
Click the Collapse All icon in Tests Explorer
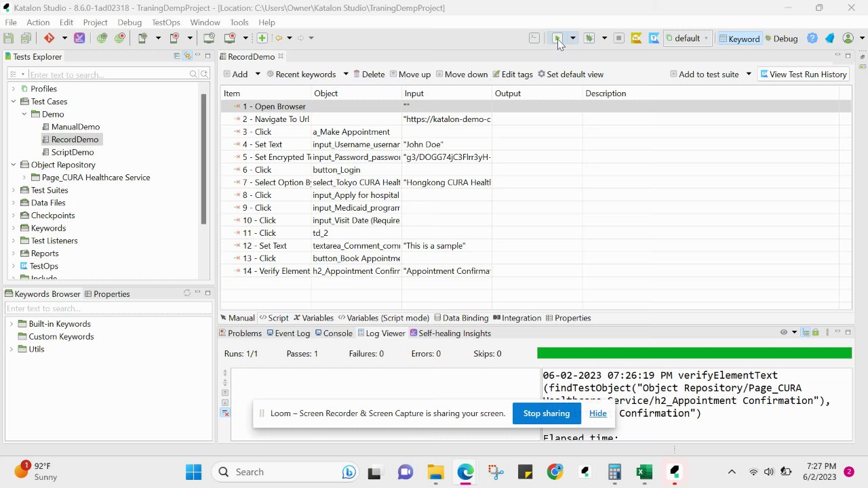point(177,56)
